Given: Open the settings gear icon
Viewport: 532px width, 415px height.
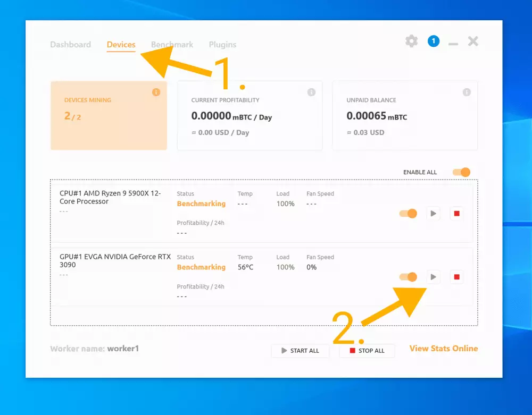Looking at the screenshot, I should tap(411, 41).
